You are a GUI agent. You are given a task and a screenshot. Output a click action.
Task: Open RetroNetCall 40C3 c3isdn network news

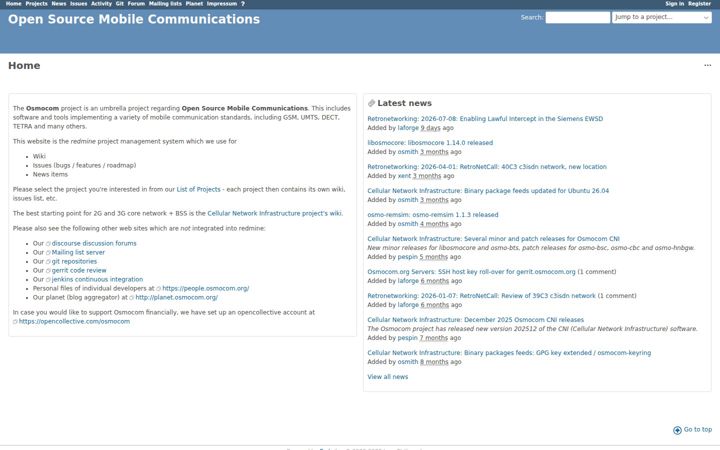tap(487, 167)
